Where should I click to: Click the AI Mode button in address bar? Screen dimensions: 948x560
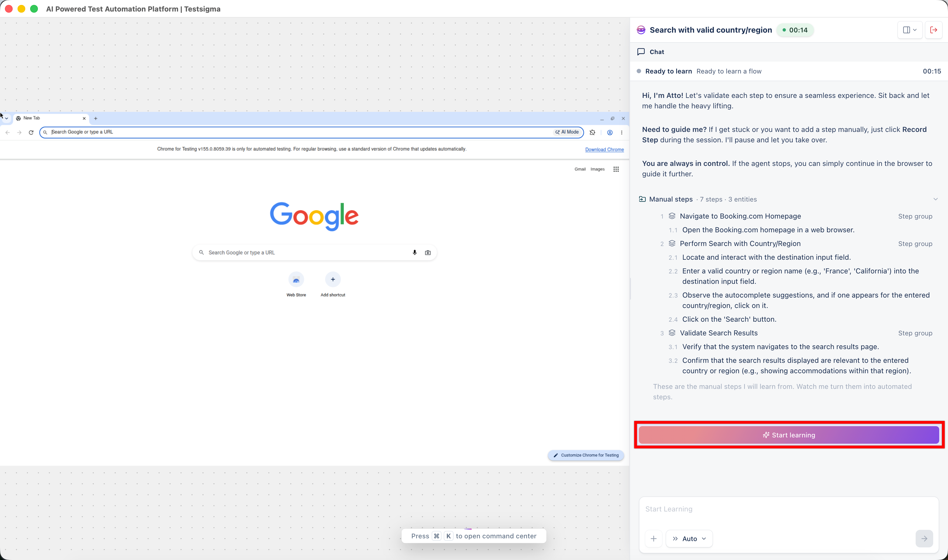pos(567,132)
